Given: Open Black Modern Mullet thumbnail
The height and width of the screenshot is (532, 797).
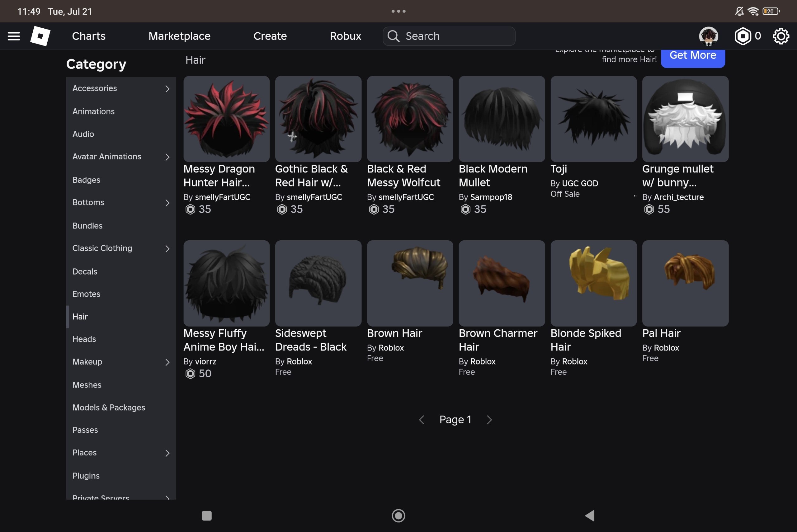Looking at the screenshot, I should point(502,119).
